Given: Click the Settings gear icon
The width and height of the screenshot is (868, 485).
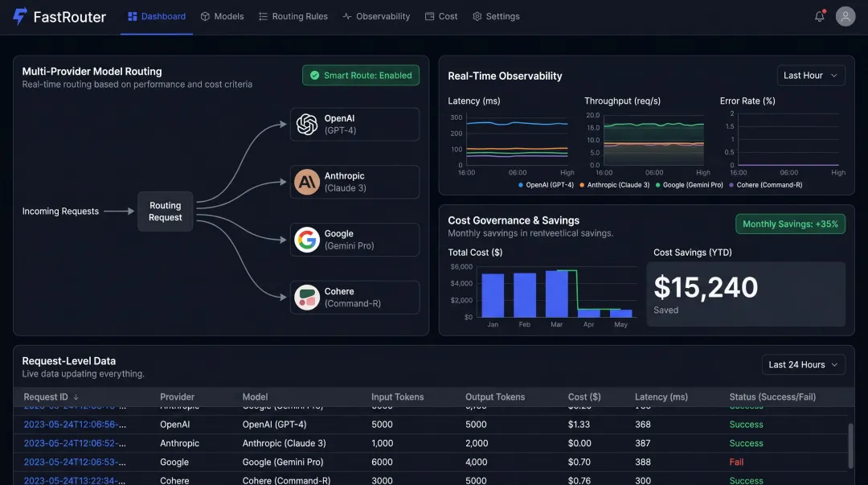Looking at the screenshot, I should [x=477, y=17].
